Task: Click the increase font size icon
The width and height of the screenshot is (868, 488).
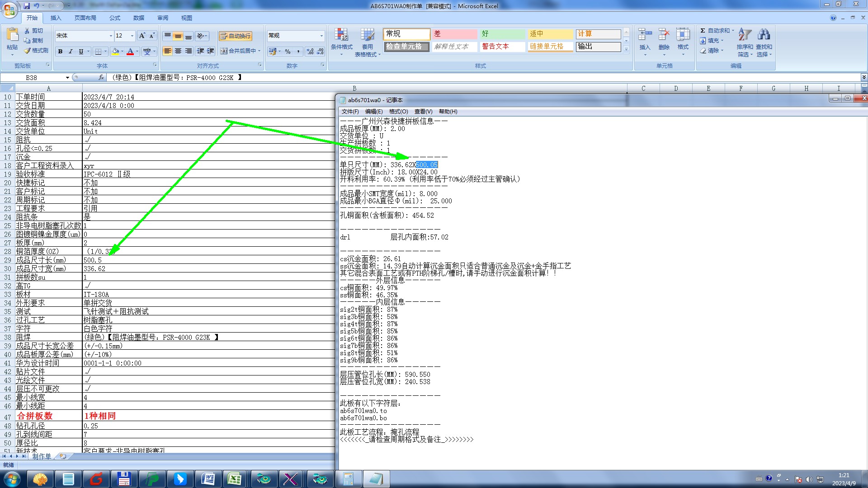Action: (x=142, y=36)
